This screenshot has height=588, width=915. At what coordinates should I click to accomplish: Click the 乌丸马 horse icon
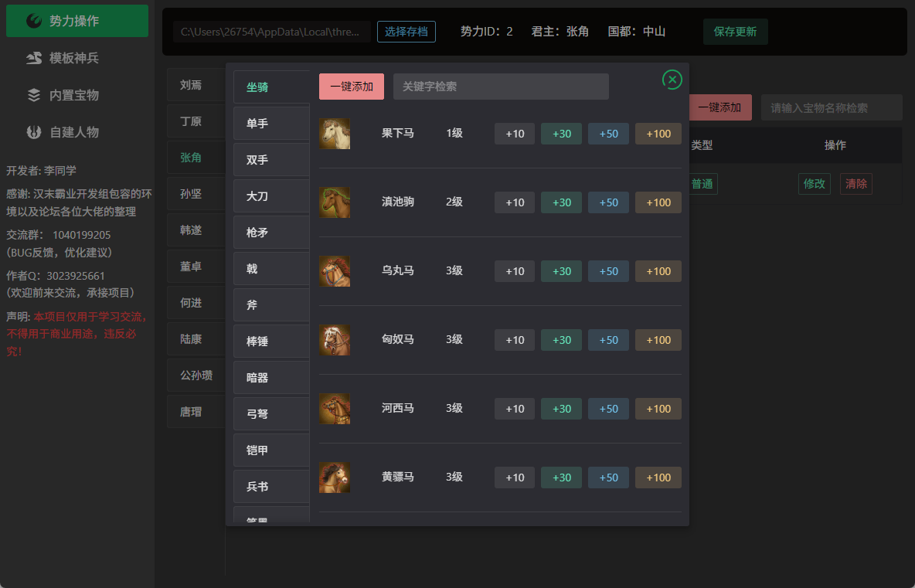click(x=335, y=271)
